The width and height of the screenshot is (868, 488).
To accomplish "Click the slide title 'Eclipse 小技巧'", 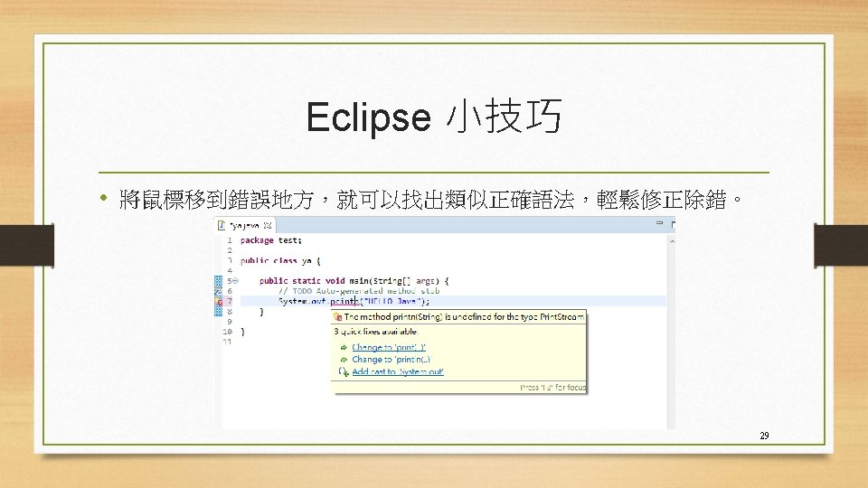I will coord(434,117).
